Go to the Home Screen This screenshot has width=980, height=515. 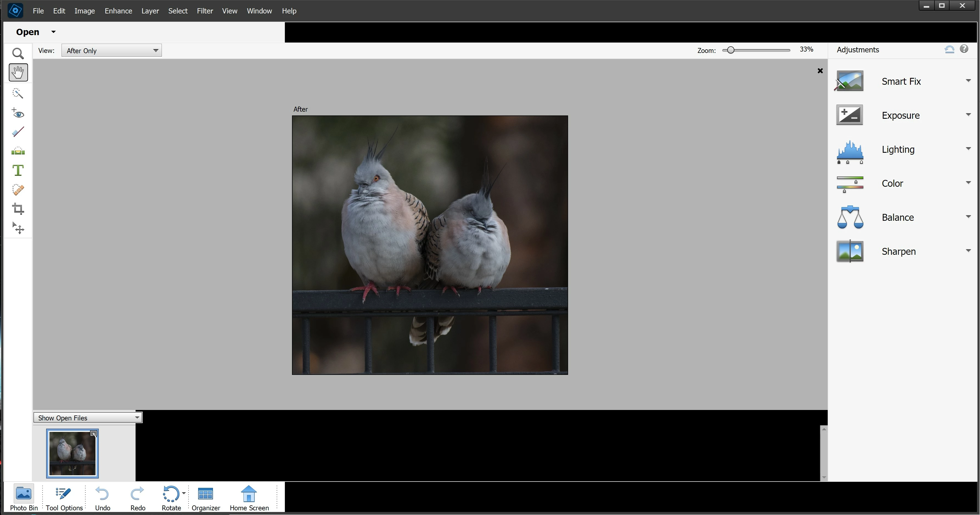click(x=249, y=497)
